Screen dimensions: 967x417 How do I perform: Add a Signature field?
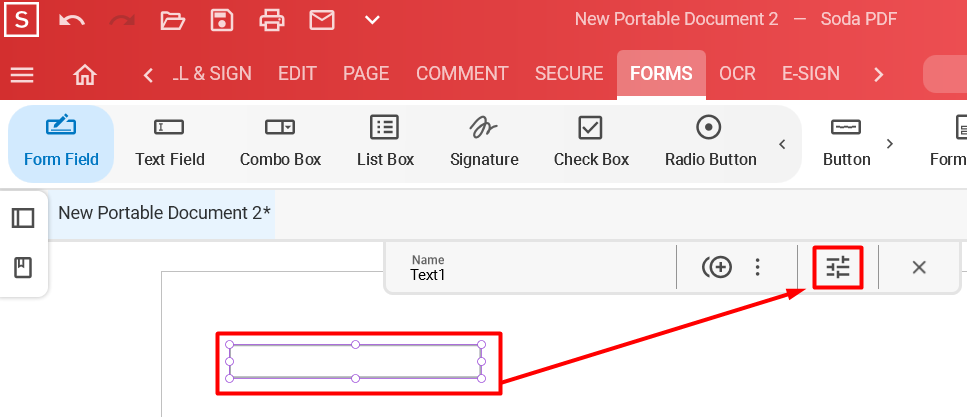484,144
